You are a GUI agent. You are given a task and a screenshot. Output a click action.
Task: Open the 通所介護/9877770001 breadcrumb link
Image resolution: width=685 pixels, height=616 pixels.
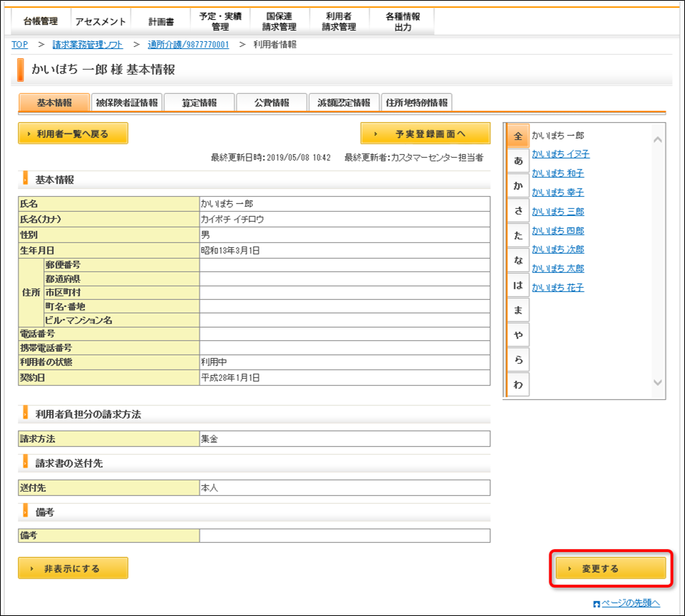click(188, 45)
